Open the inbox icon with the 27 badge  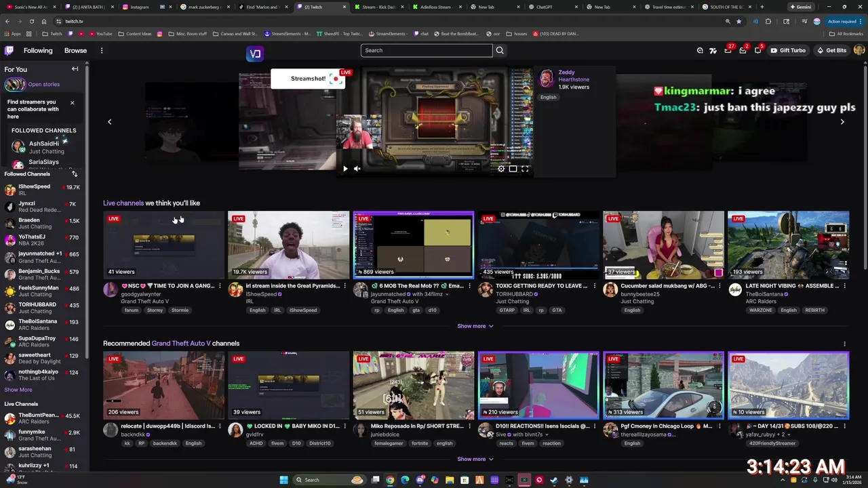pos(728,50)
